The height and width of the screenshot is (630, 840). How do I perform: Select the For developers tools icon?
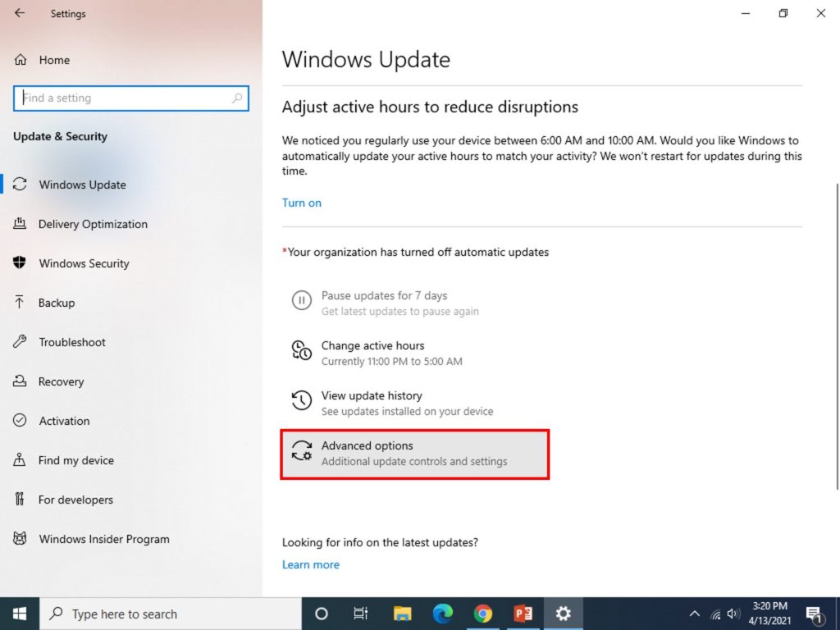20,500
